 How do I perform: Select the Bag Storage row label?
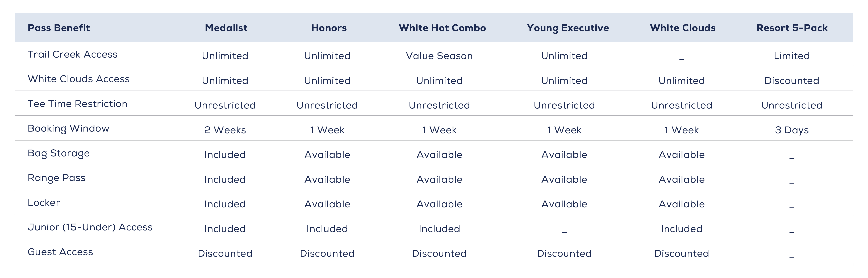point(59,154)
